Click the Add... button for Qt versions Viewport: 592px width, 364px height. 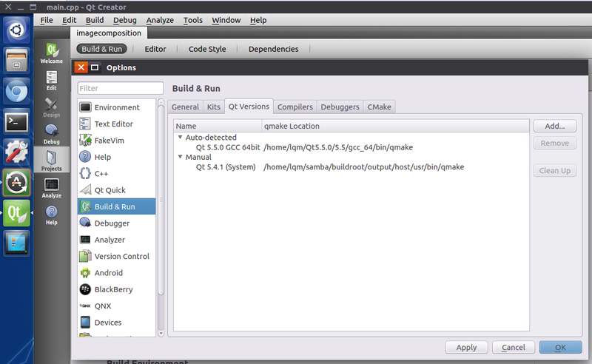click(x=554, y=127)
